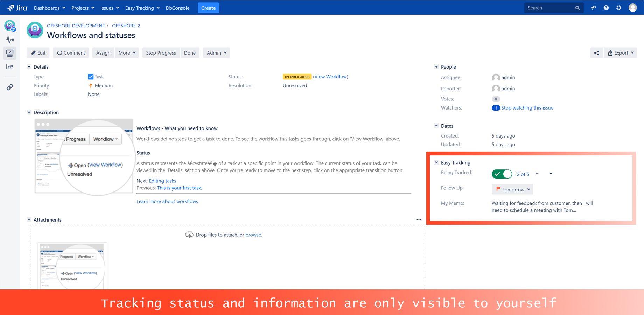Open the attachment thumbnail image
This screenshot has height=315, width=644.
coord(72,266)
